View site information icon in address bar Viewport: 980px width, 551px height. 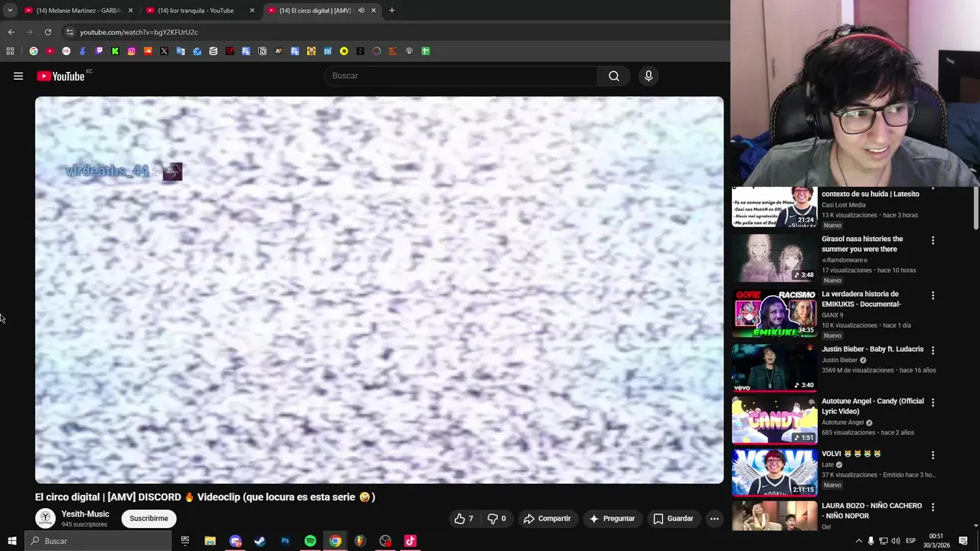tap(70, 32)
